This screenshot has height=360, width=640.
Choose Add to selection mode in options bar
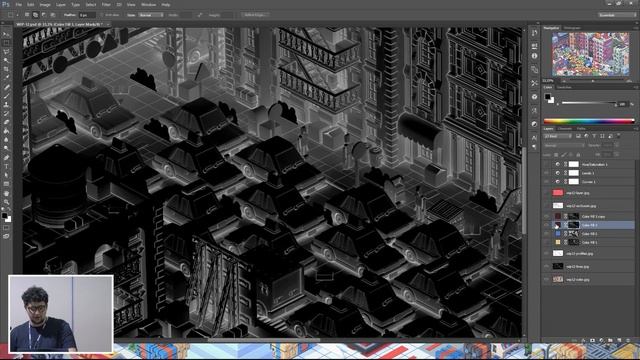36,15
